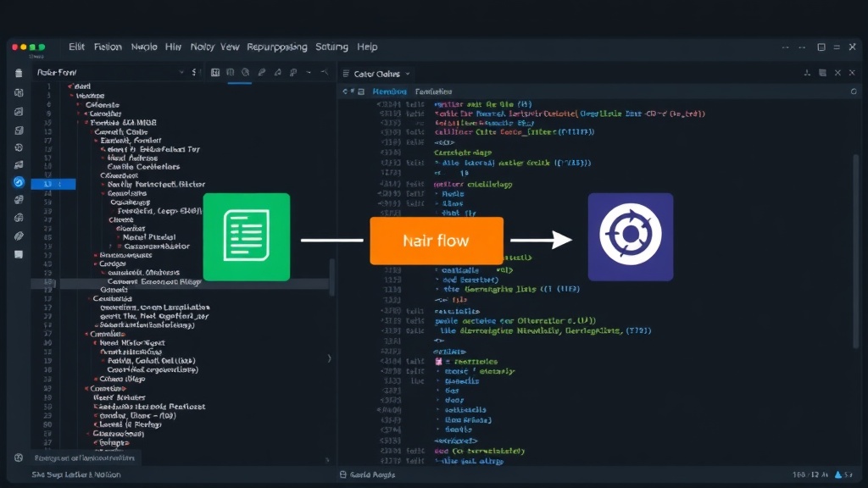The height and width of the screenshot is (488, 868).
Task: Collapse the Cudges tree node arrow
Action: tap(95, 264)
